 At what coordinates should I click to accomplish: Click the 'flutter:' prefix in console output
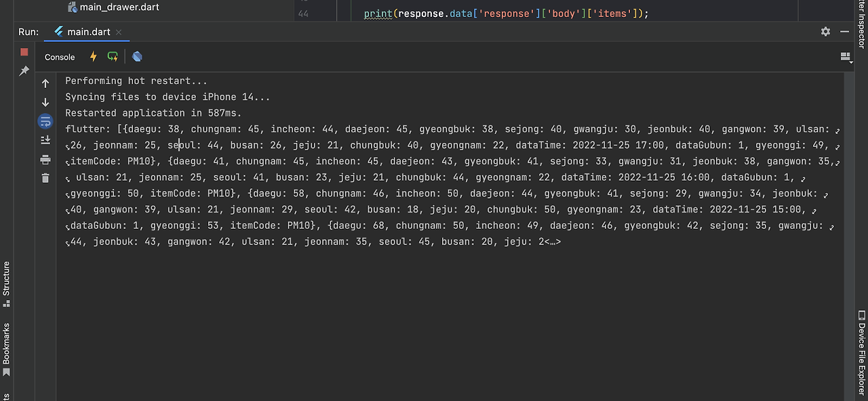87,129
